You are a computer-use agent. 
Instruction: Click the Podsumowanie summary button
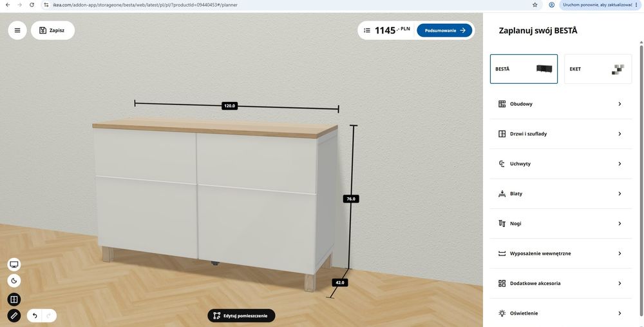(444, 30)
